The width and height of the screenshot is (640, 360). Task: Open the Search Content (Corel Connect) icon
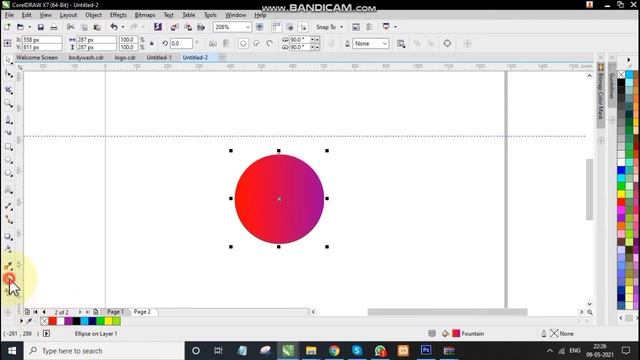tap(158, 27)
